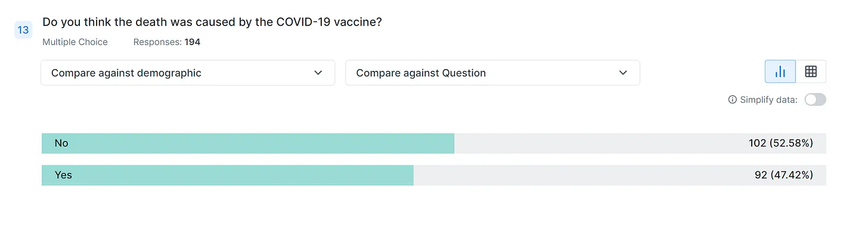Open Compare against demographic dropdown
868x235 pixels.
(188, 73)
